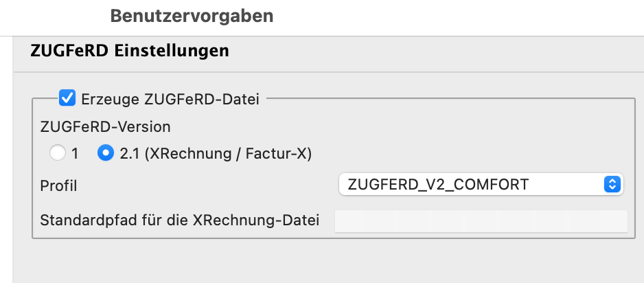
Task: Select ZUGFeRD version 1 radio button
Action: pyautogui.click(x=58, y=154)
